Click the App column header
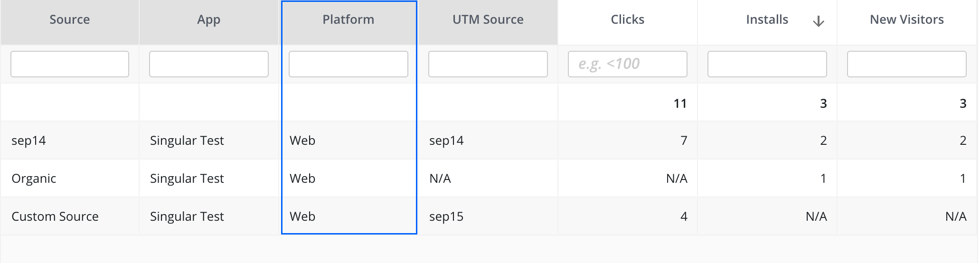Image resolution: width=980 pixels, height=263 pixels. pyautogui.click(x=208, y=20)
